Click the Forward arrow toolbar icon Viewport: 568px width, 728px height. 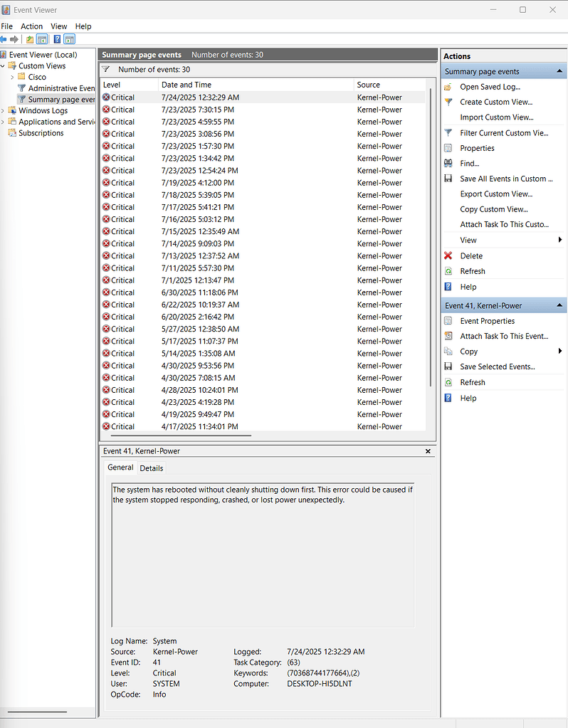coord(14,39)
